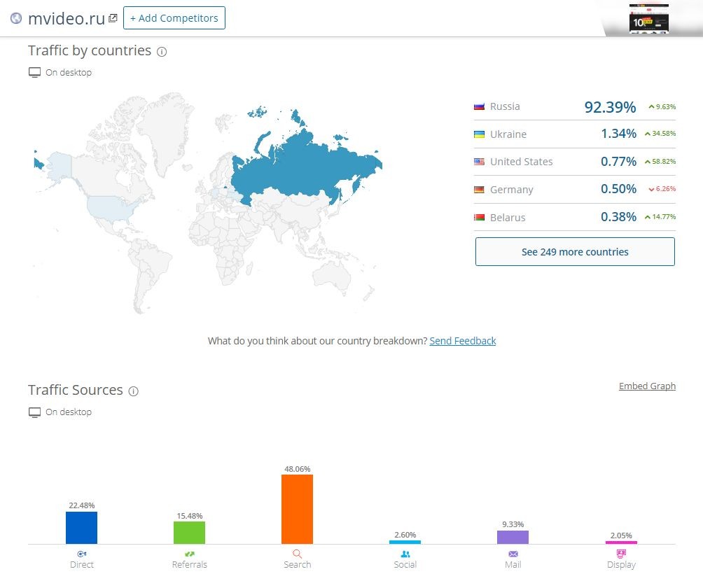Click the United States flag icon
Screen dimensions: 703x588
point(479,162)
